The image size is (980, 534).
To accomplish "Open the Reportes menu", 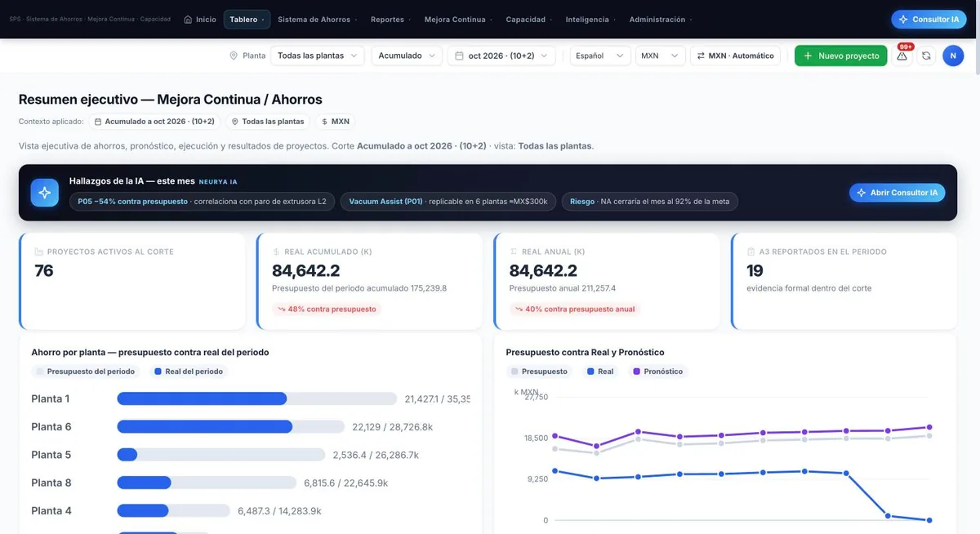I will tap(389, 20).
